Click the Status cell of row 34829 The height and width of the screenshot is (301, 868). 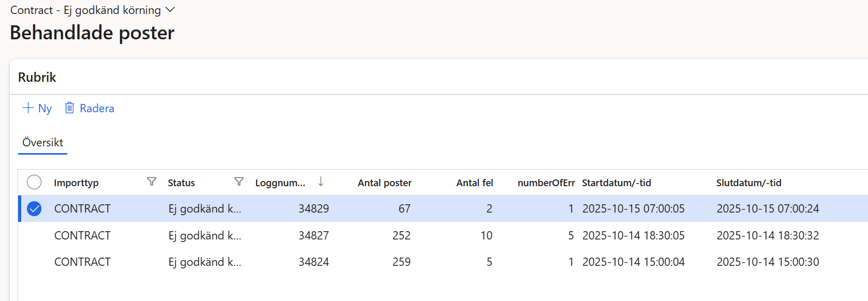[x=204, y=209]
